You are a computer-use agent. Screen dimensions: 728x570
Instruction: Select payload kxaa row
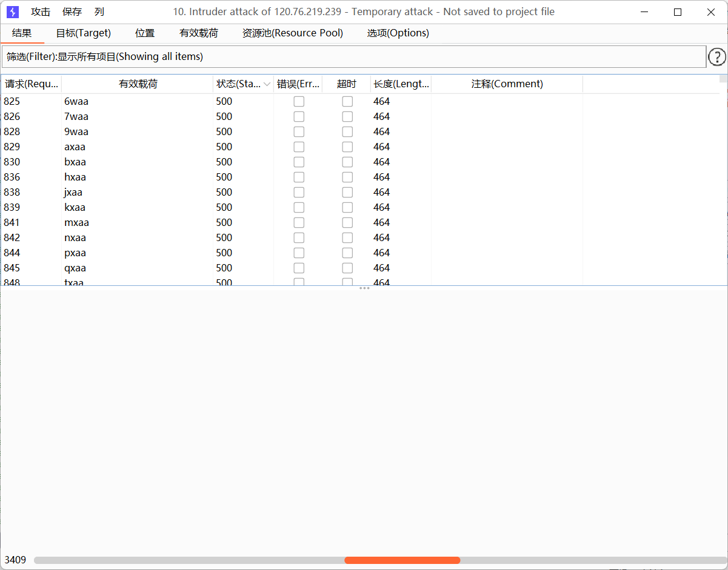(x=360, y=208)
